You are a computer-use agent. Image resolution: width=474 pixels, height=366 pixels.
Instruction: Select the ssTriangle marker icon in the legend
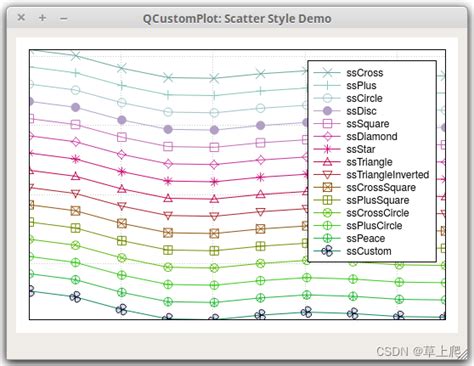coord(327,162)
